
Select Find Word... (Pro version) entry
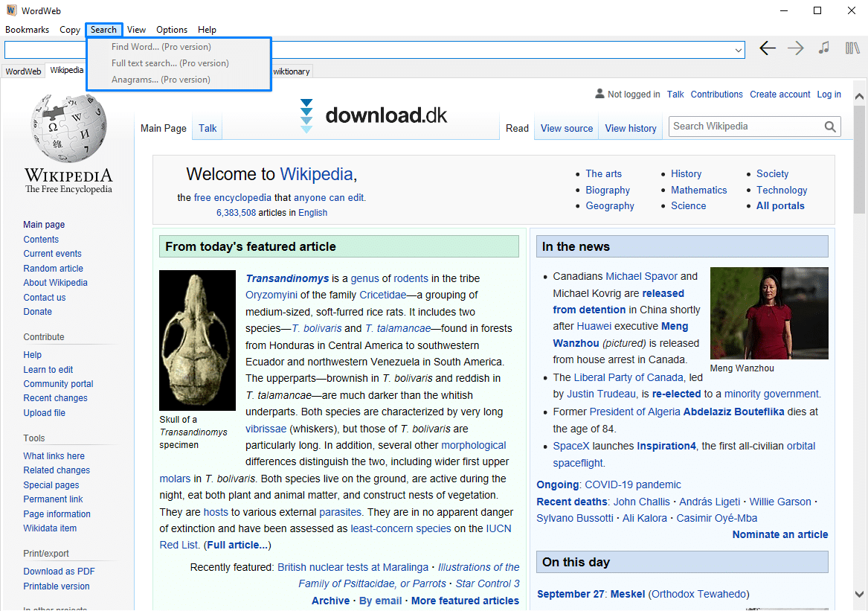(179, 47)
